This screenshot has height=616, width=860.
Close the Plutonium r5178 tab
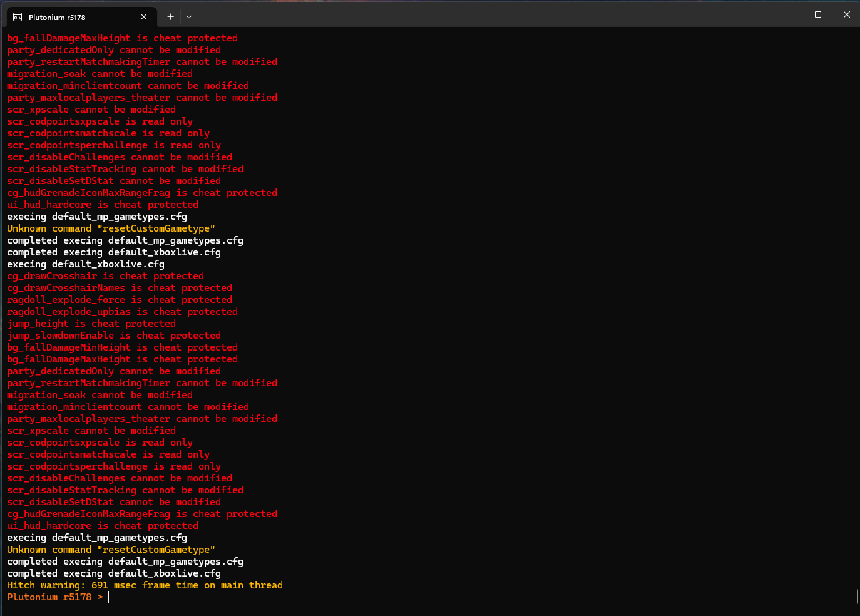click(x=143, y=17)
